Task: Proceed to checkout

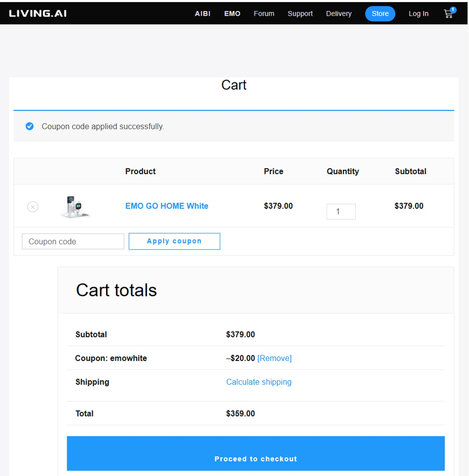Action: point(256,453)
